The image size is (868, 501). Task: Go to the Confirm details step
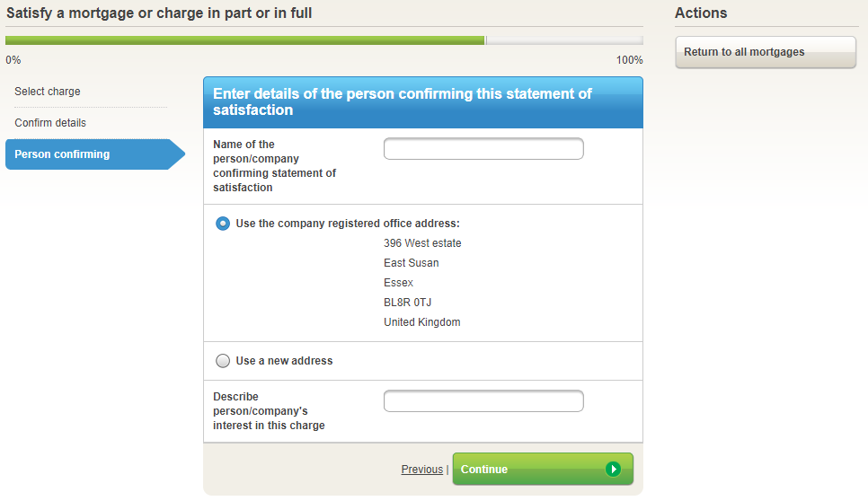(50, 123)
